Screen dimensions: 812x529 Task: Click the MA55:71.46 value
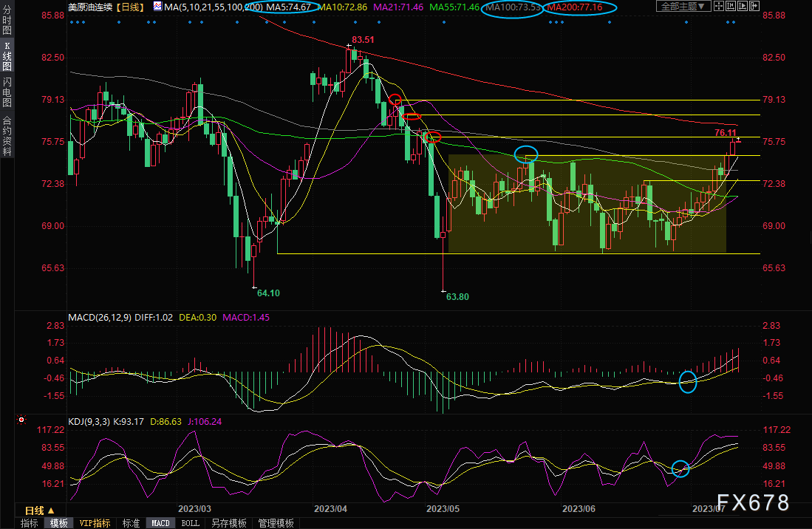pyautogui.click(x=454, y=7)
